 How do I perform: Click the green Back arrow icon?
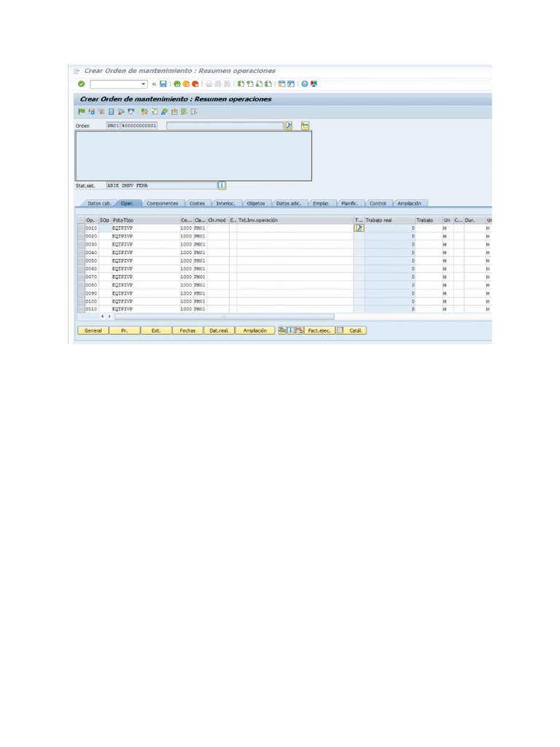177,84
